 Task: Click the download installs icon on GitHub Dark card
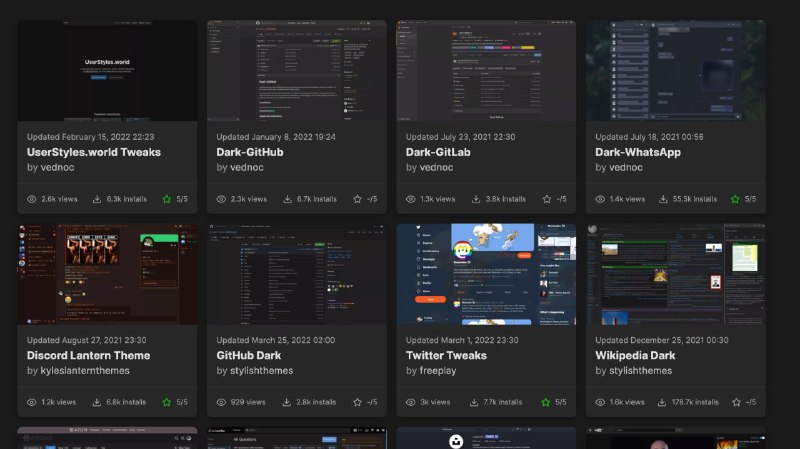tap(287, 402)
